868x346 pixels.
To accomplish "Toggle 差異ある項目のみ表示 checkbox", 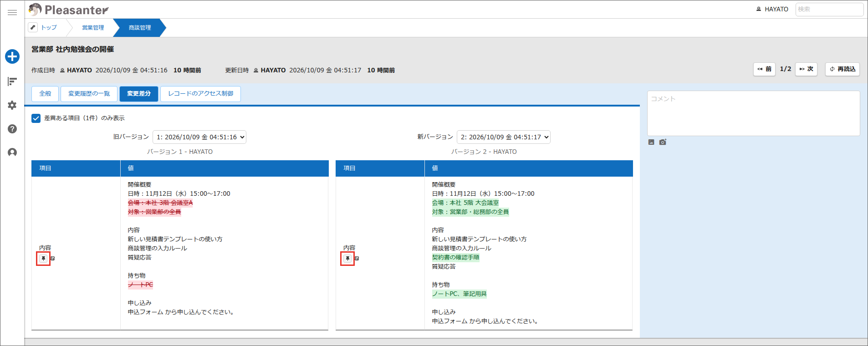I will coord(36,118).
